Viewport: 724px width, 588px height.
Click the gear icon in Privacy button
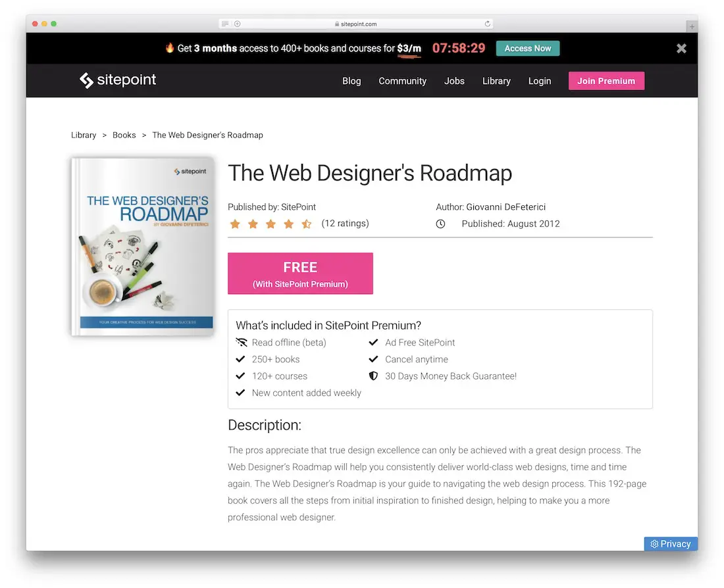654,544
